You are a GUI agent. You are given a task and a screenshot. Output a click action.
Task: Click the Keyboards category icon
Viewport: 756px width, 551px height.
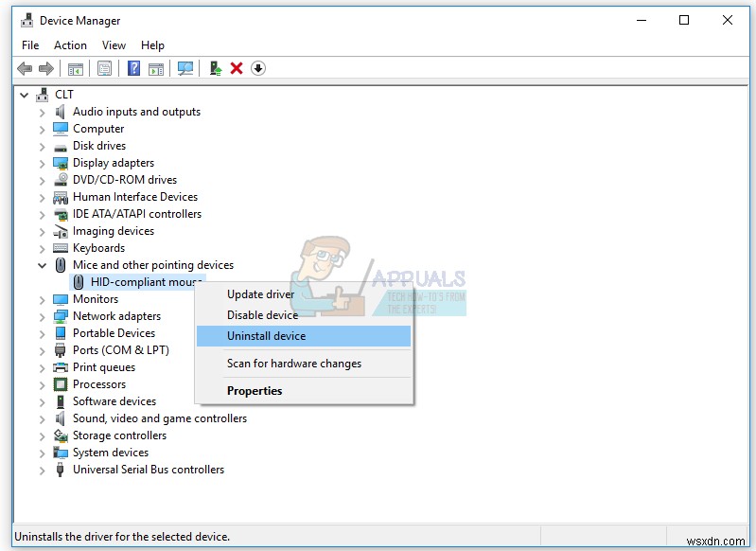(x=61, y=248)
